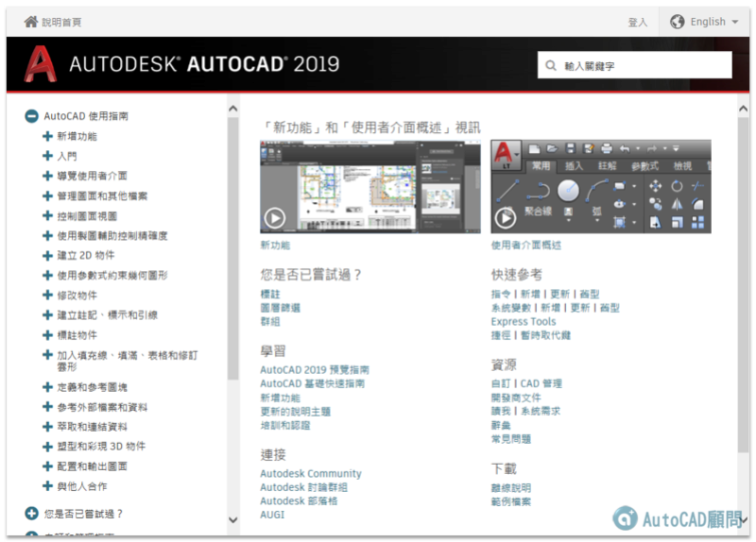This screenshot has height=542, width=756.
Task: Expand the 新增功能 tree item
Action: 47,136
